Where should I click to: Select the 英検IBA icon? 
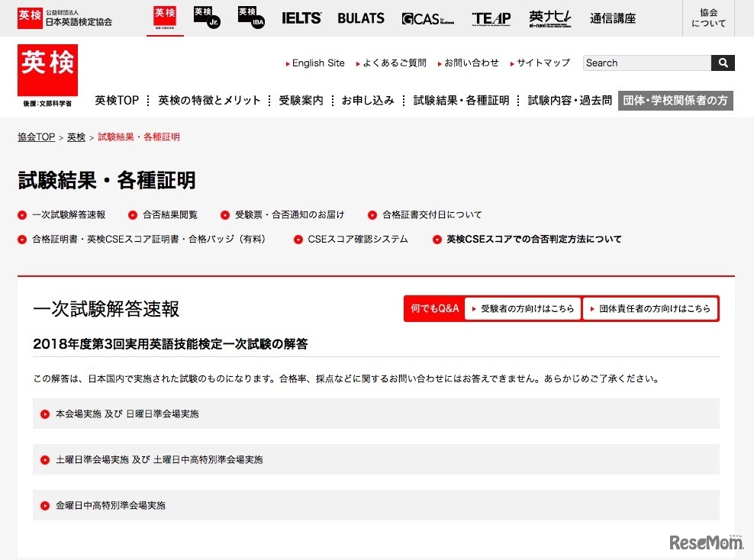point(250,17)
